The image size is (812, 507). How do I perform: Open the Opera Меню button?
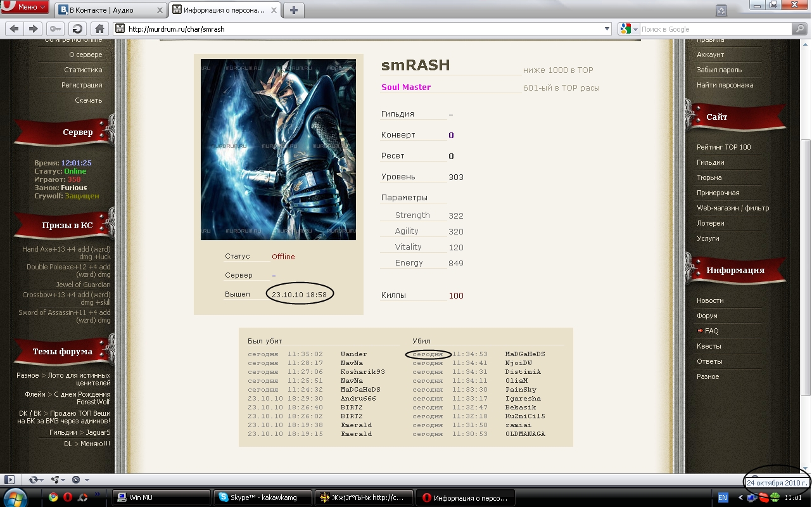pyautogui.click(x=25, y=7)
